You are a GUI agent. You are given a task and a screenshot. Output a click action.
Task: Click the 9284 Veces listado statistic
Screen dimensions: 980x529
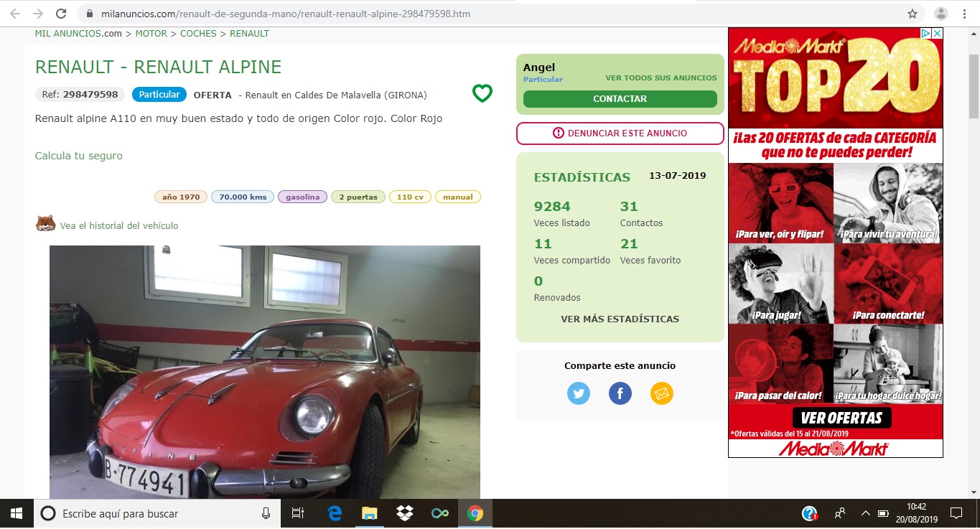tap(562, 214)
